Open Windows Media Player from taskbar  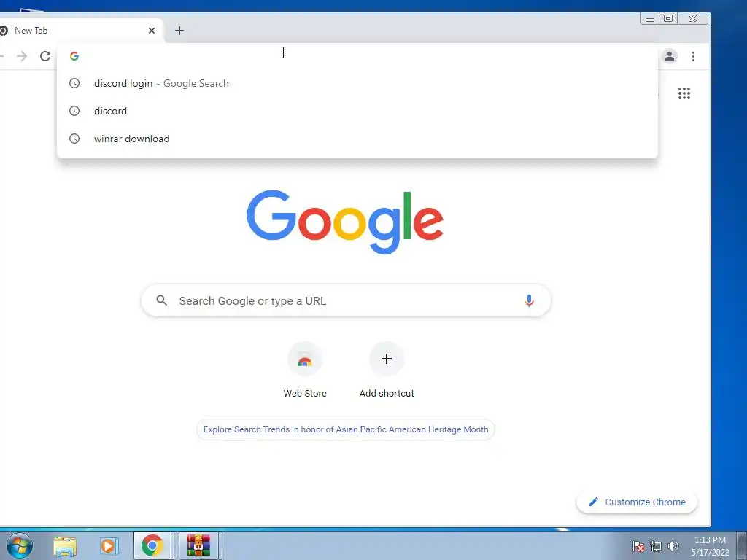click(x=109, y=546)
